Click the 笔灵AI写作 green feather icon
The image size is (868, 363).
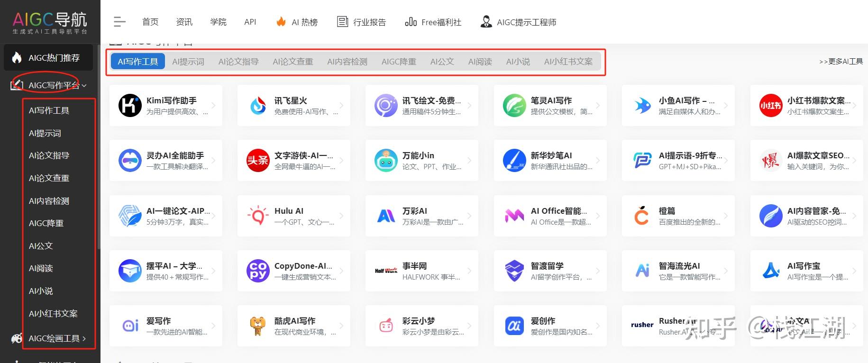coord(514,105)
